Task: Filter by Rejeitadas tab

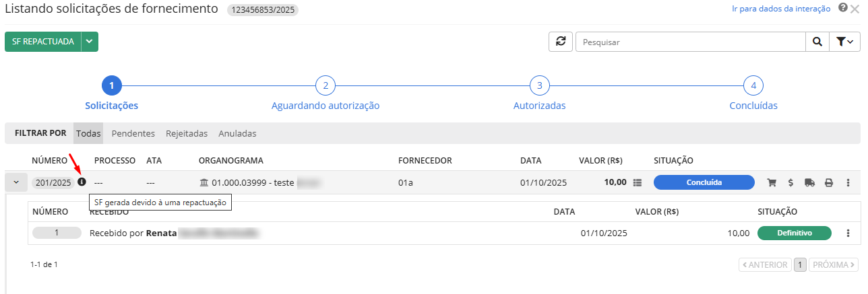Action: point(187,133)
